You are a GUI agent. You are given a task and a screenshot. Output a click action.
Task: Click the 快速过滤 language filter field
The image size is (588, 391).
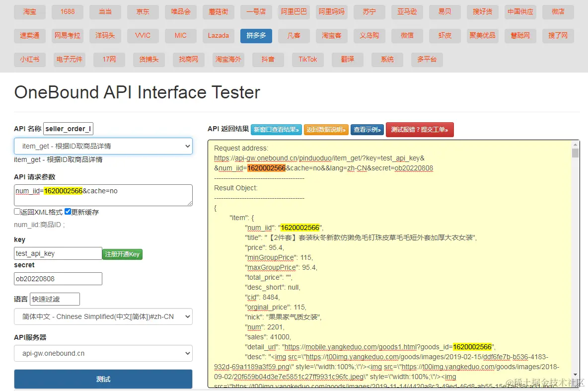coord(55,299)
